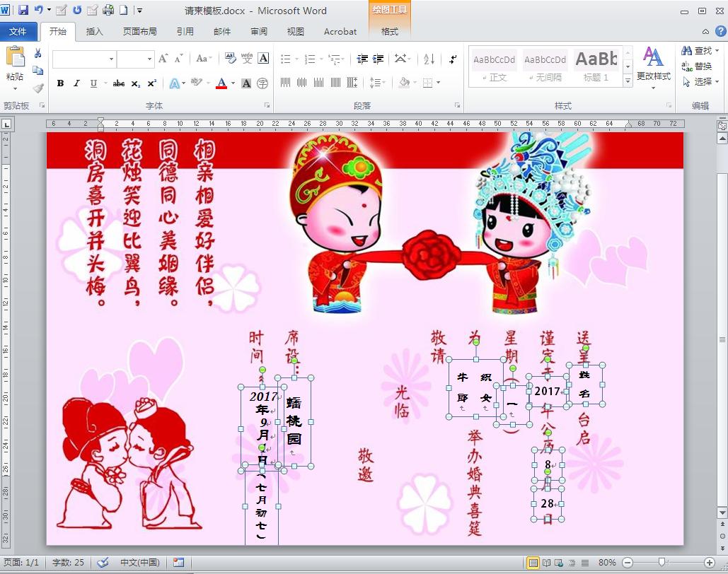This screenshot has width=728, height=574.
Task: Click the Subscript X₂ icon
Action: click(135, 83)
